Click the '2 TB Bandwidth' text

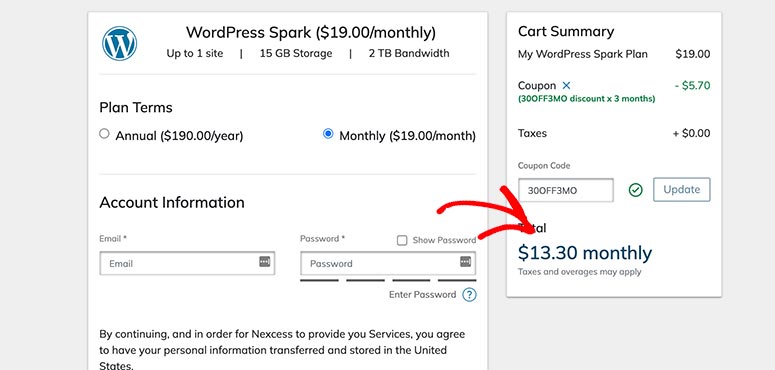pos(409,53)
